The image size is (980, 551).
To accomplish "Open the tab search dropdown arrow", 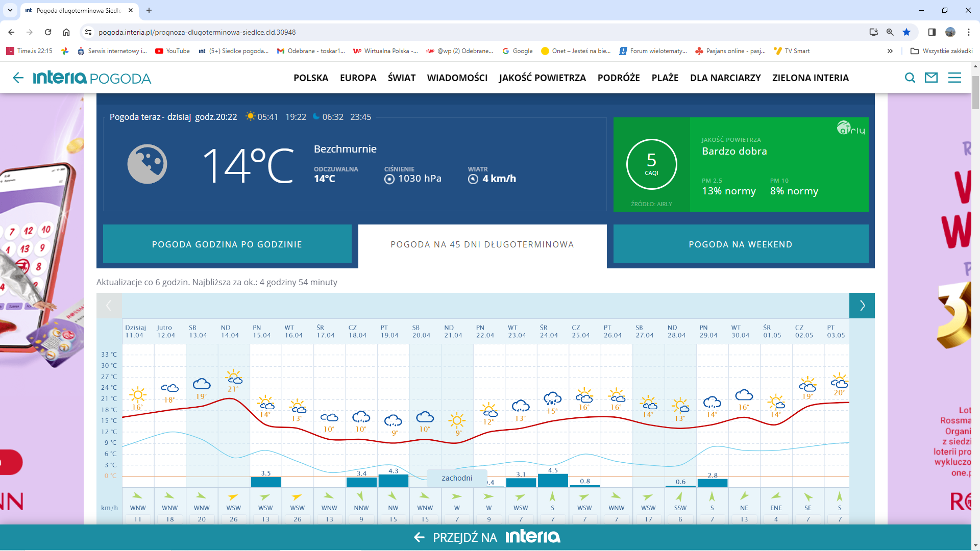I will (10, 10).
